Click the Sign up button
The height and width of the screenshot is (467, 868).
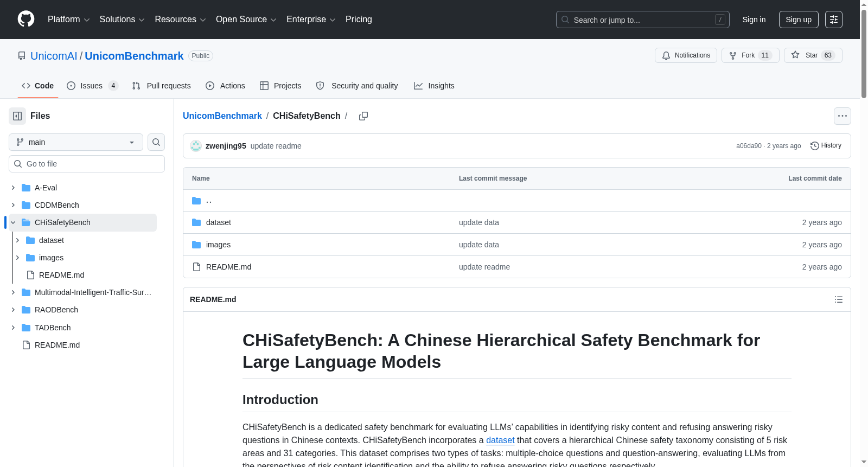[799, 20]
